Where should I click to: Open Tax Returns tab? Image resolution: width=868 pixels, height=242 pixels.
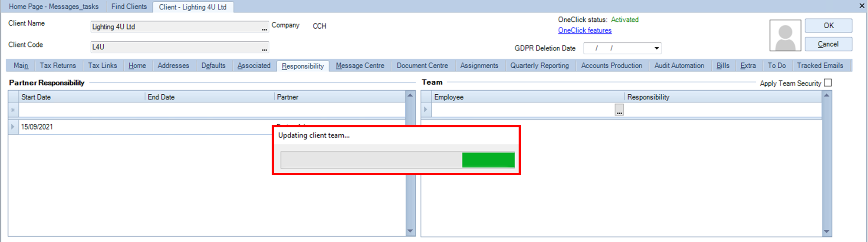coord(58,66)
